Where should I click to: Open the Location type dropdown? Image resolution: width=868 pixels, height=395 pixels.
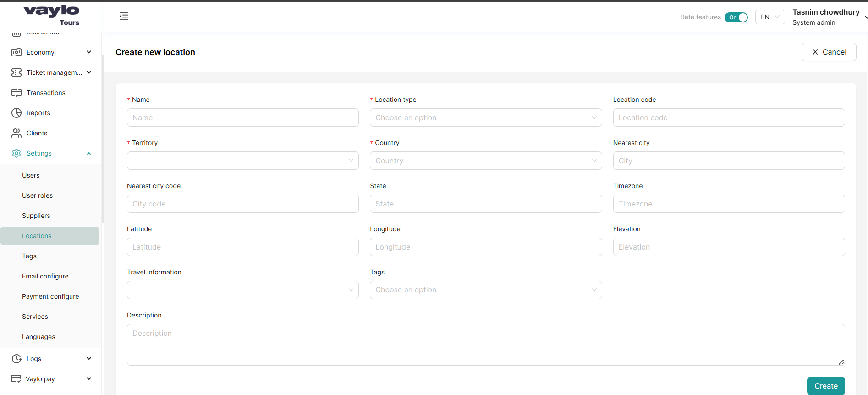(x=485, y=117)
